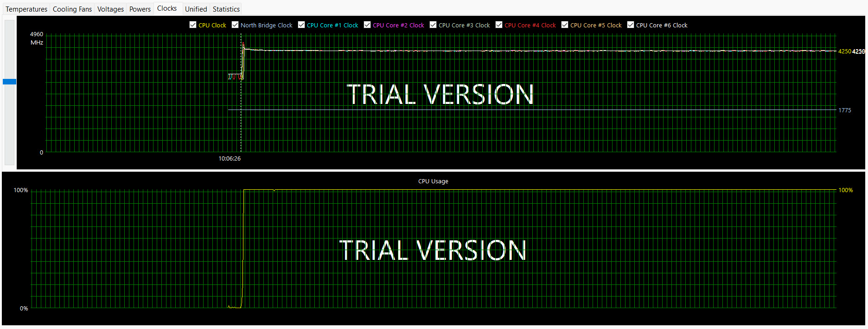
Task: Click the blue vertical slider handle
Action: [9, 82]
